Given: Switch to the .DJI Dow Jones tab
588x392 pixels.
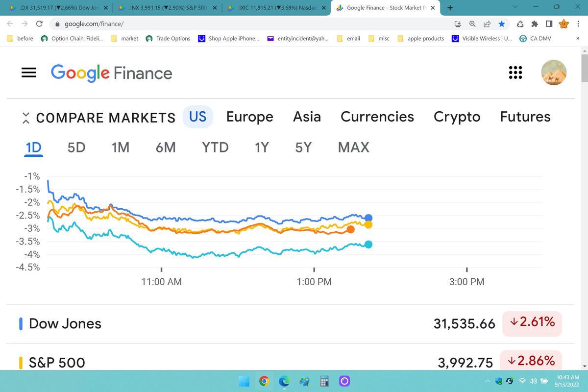Looking at the screenshot, I should (57, 8).
